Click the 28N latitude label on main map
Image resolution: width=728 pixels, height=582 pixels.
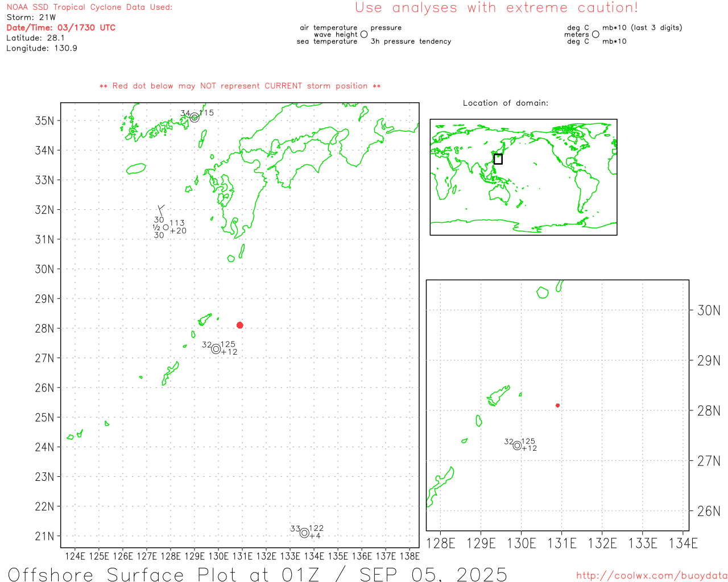[45, 329]
